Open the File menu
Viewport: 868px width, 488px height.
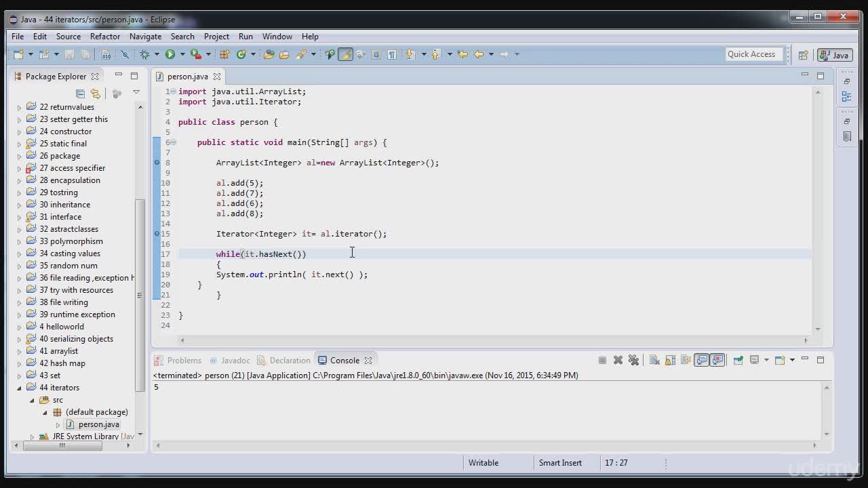coord(18,37)
